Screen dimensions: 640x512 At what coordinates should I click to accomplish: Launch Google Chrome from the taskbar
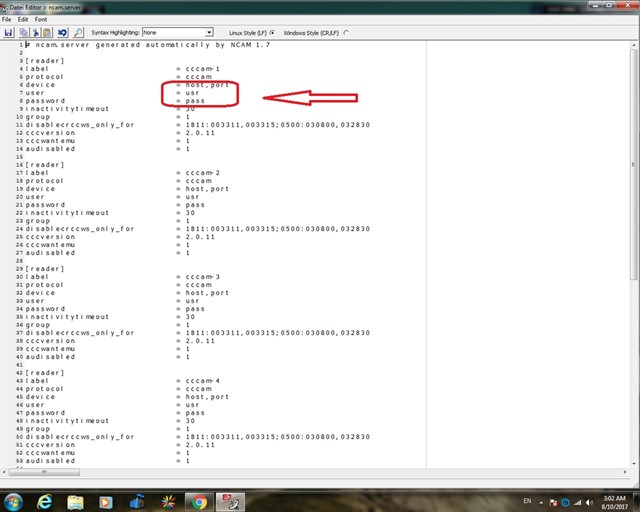coord(198,501)
